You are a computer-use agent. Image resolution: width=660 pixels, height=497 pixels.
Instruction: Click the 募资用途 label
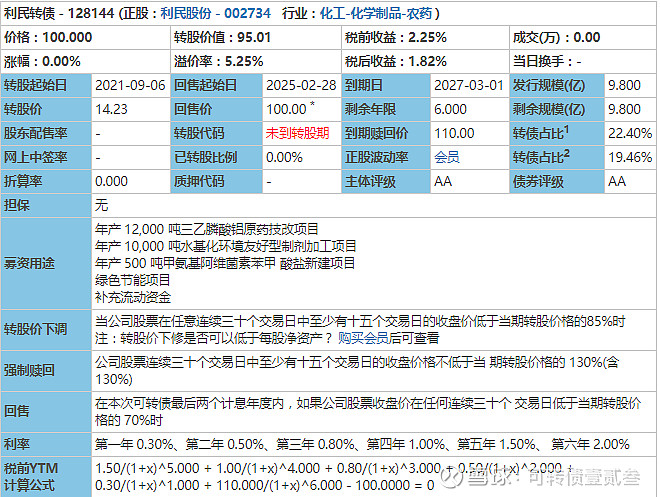29,263
